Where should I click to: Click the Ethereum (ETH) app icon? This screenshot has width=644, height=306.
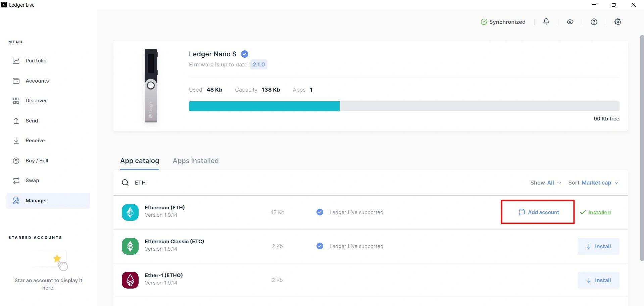(130, 212)
